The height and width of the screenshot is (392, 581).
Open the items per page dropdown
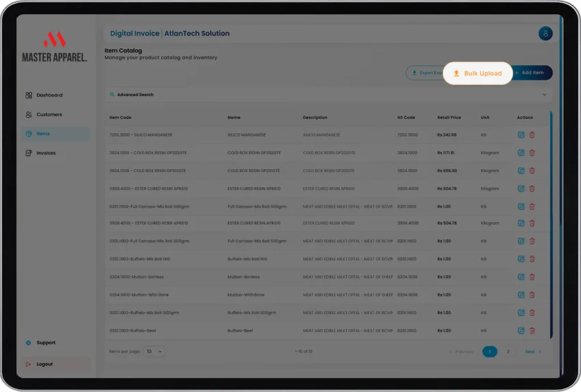(154, 351)
